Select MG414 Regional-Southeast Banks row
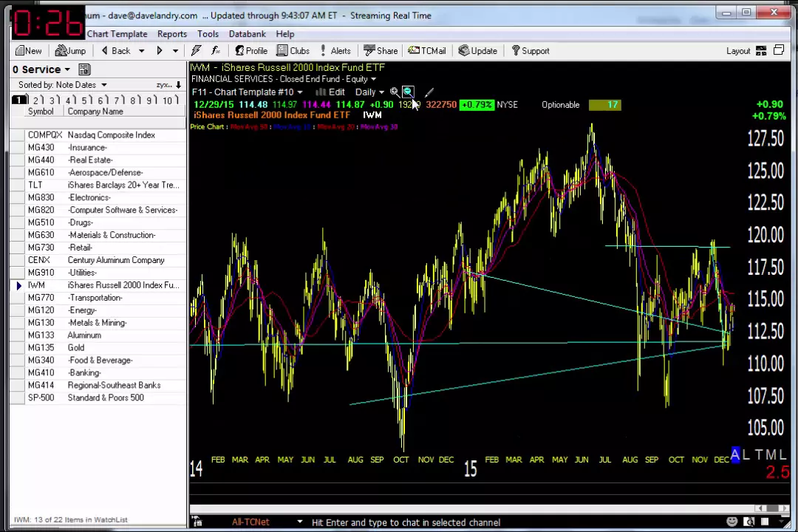 (x=98, y=386)
